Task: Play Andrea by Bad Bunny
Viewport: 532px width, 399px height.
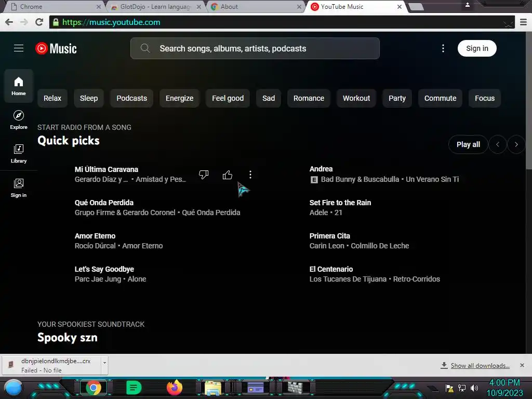Action: point(321,169)
